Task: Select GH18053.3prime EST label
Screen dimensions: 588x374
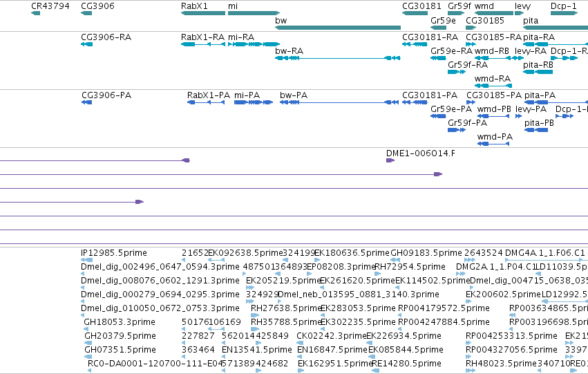Action: pos(120,323)
